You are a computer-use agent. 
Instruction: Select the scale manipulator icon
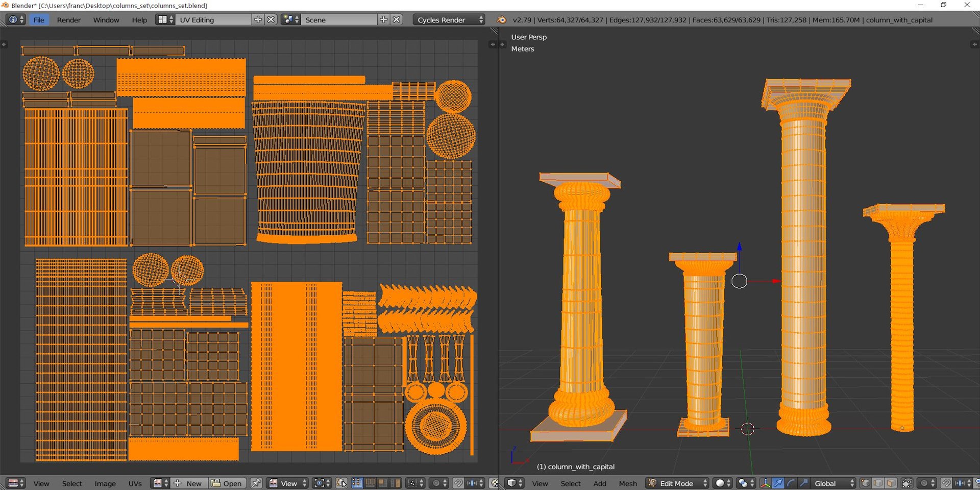coord(803,483)
